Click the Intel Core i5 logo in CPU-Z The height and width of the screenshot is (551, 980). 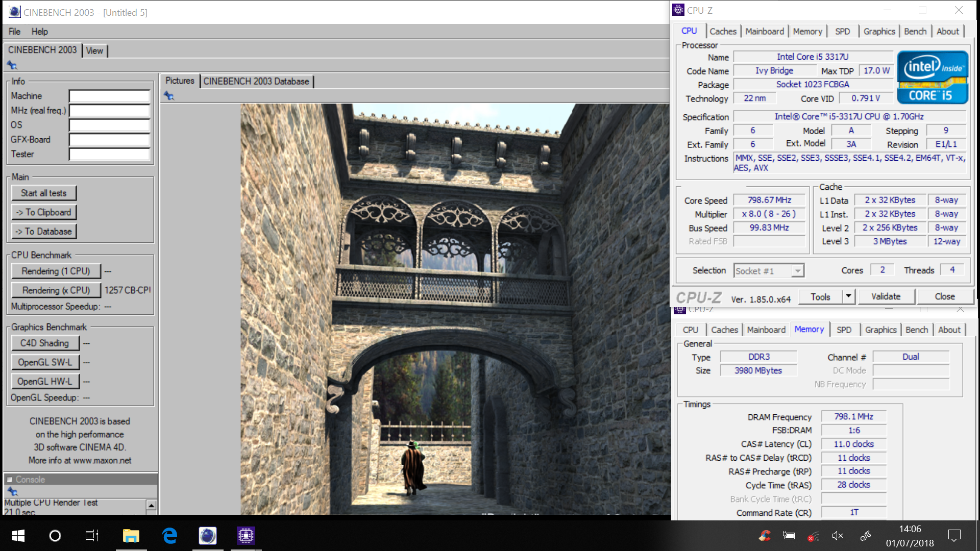pyautogui.click(x=933, y=78)
